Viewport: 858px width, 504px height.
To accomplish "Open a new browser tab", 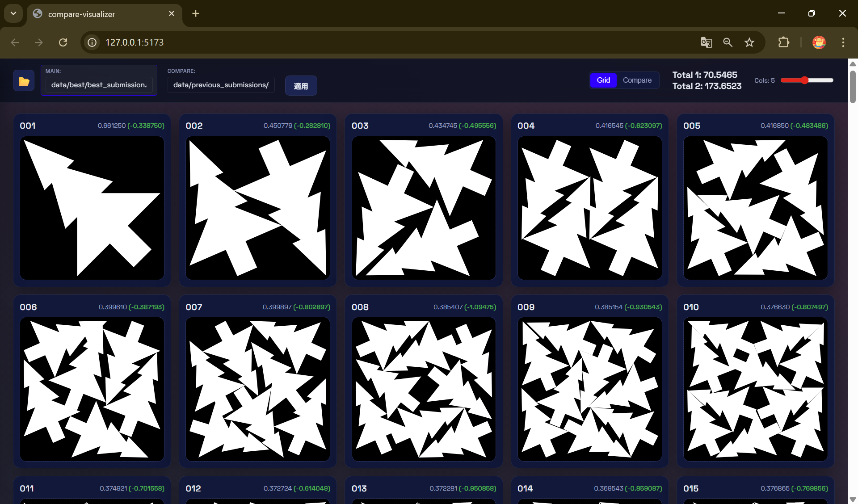I will (x=196, y=13).
